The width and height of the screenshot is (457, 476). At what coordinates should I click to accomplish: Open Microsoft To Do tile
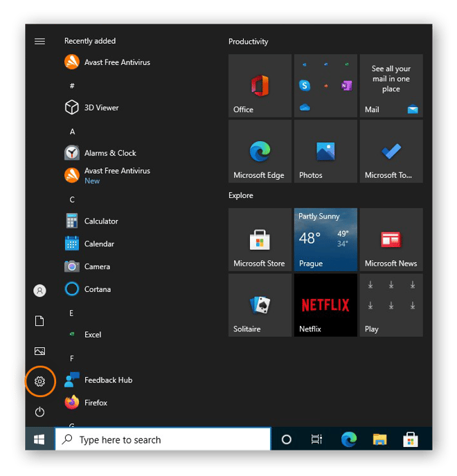click(391, 152)
